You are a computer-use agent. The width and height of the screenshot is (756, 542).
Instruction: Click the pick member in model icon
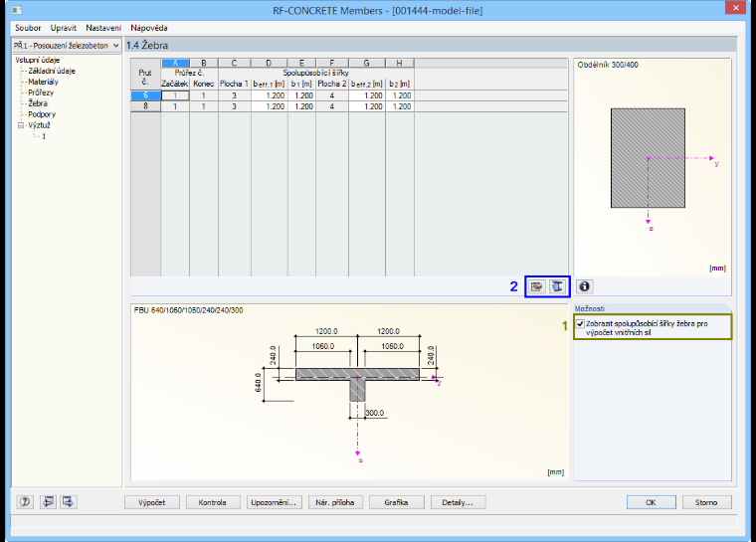point(536,286)
